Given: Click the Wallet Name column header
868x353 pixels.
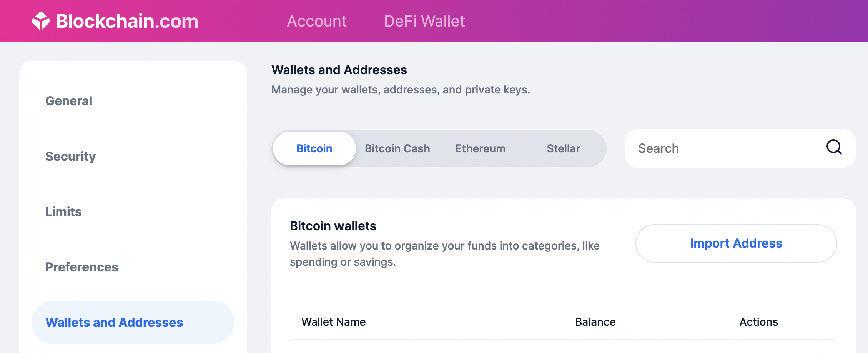Looking at the screenshot, I should point(333,322).
